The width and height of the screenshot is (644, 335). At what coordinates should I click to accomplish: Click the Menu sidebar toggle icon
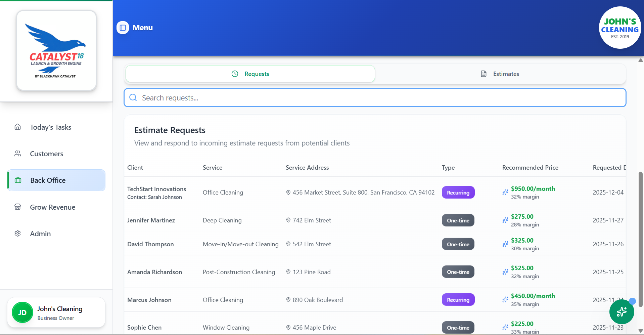(122, 28)
